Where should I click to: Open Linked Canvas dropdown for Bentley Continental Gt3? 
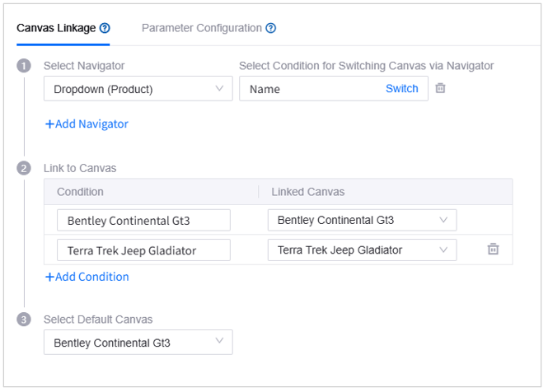(362, 221)
